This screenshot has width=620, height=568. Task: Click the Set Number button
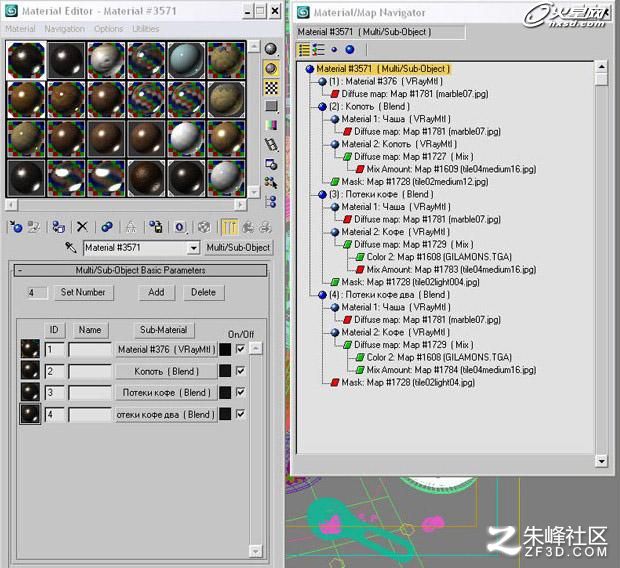pyautogui.click(x=83, y=292)
